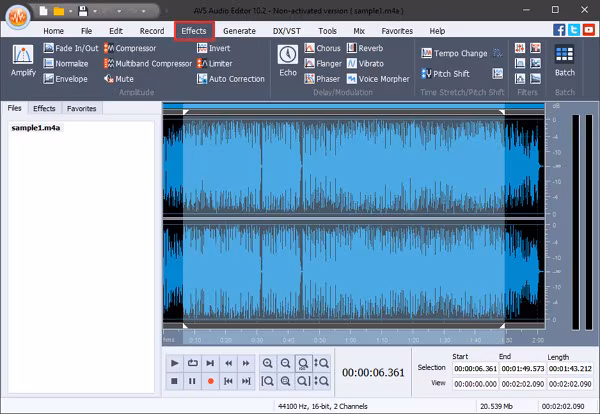Screen dimensions: 600x414
Task: Open the Phaser effect
Action: pyautogui.click(x=322, y=79)
